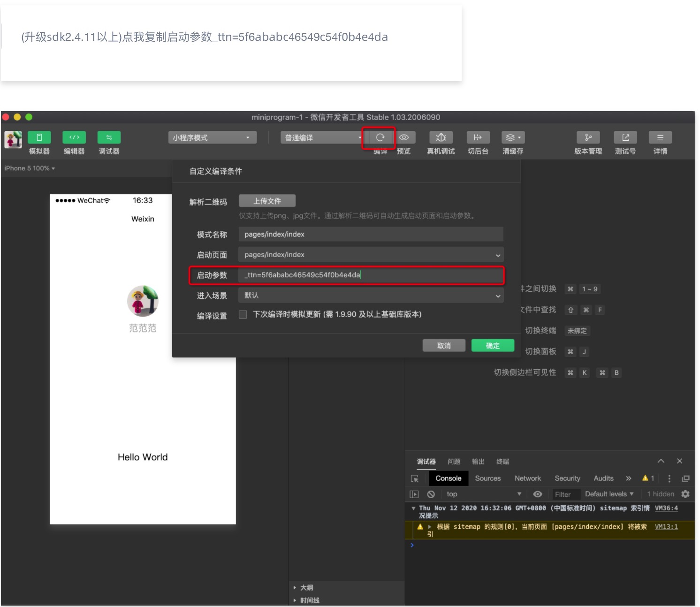Click the warning count indicator
The image size is (700, 607).
(648, 478)
